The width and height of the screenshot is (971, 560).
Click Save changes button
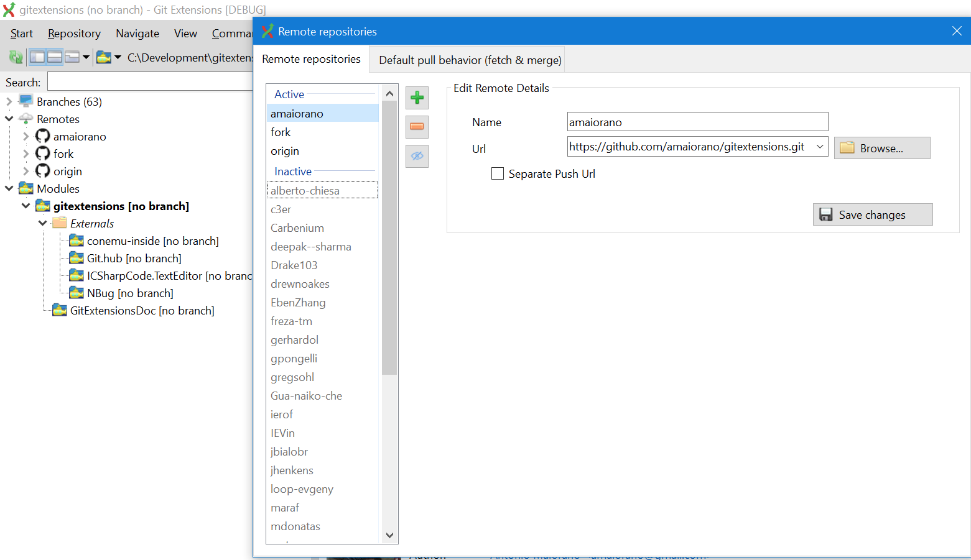(x=873, y=214)
